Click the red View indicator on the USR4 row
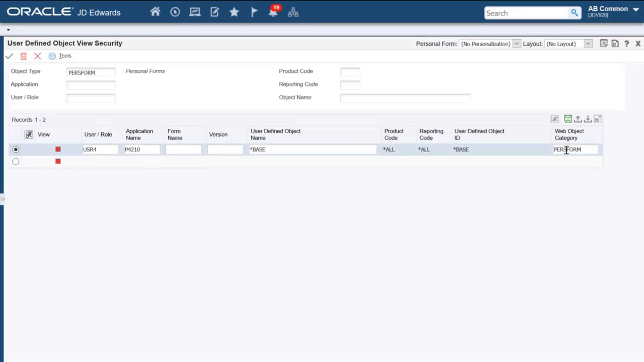This screenshot has width=644, height=362. [58, 149]
